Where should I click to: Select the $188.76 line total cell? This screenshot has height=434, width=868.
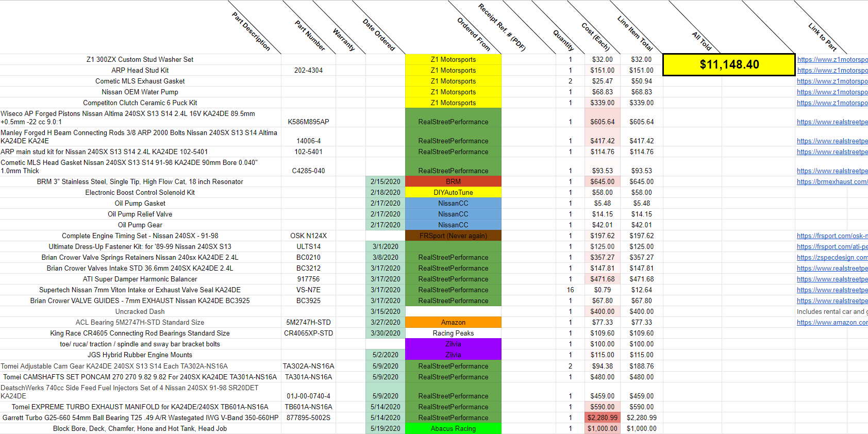(641, 366)
